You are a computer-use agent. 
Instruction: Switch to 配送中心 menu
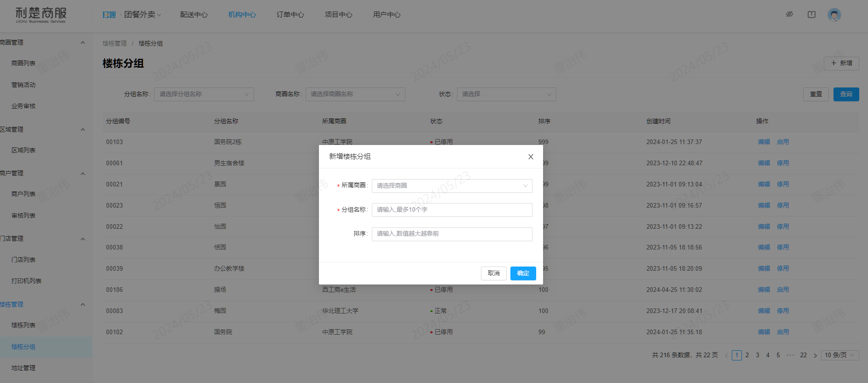(194, 15)
